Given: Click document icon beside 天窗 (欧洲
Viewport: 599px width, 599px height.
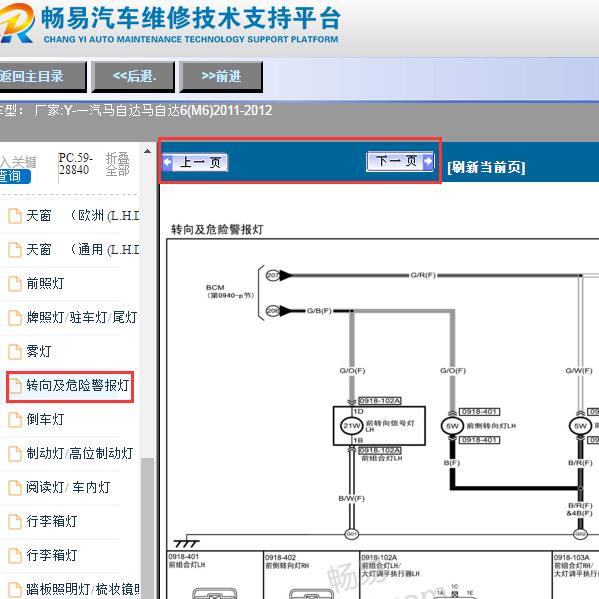Looking at the screenshot, I should (x=15, y=216).
